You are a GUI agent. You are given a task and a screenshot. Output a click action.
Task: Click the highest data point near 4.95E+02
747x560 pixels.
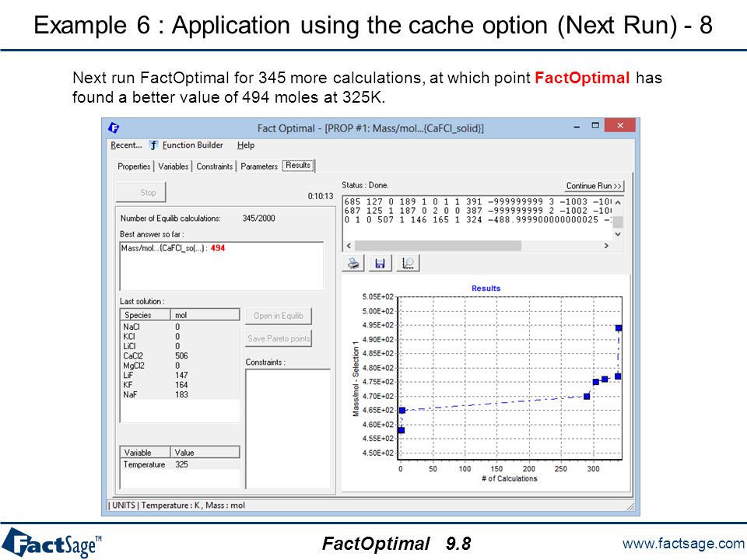[x=619, y=328]
